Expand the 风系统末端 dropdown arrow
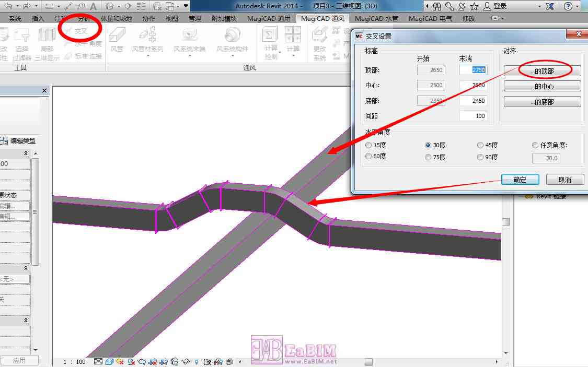Image resolution: width=588 pixels, height=367 pixels. (x=190, y=56)
